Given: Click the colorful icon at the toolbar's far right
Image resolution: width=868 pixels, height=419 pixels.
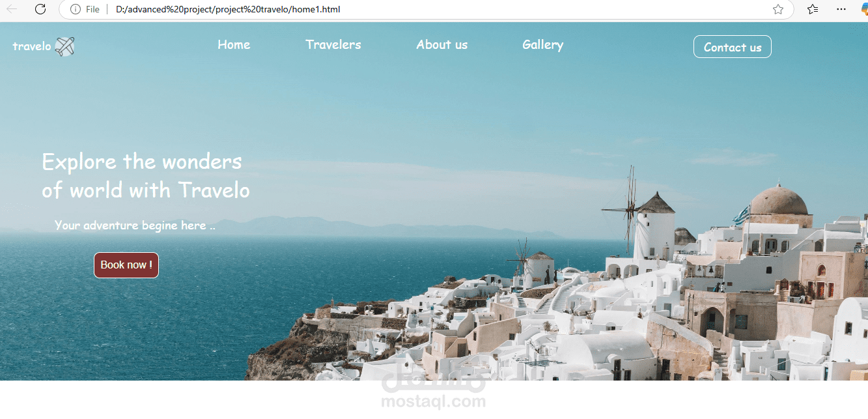Looking at the screenshot, I should coord(863,9).
